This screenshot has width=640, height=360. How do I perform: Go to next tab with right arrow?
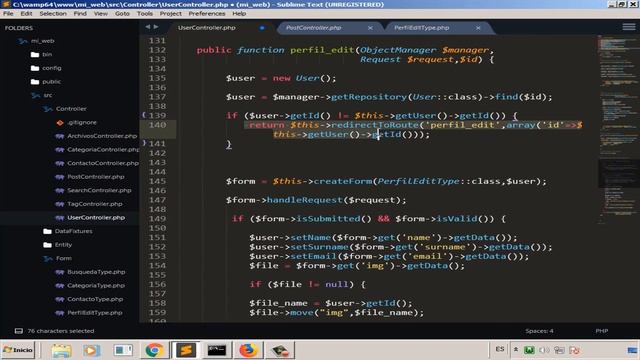pos(156,27)
